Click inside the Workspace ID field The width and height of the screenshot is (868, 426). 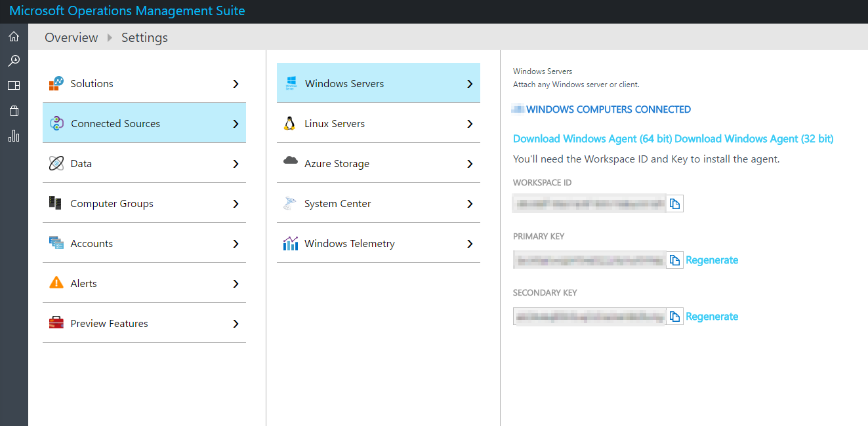click(x=590, y=203)
